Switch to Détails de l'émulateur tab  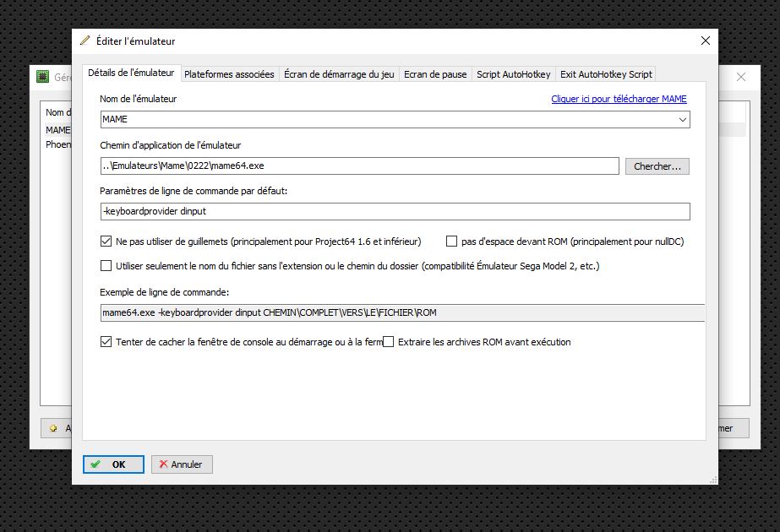click(131, 73)
